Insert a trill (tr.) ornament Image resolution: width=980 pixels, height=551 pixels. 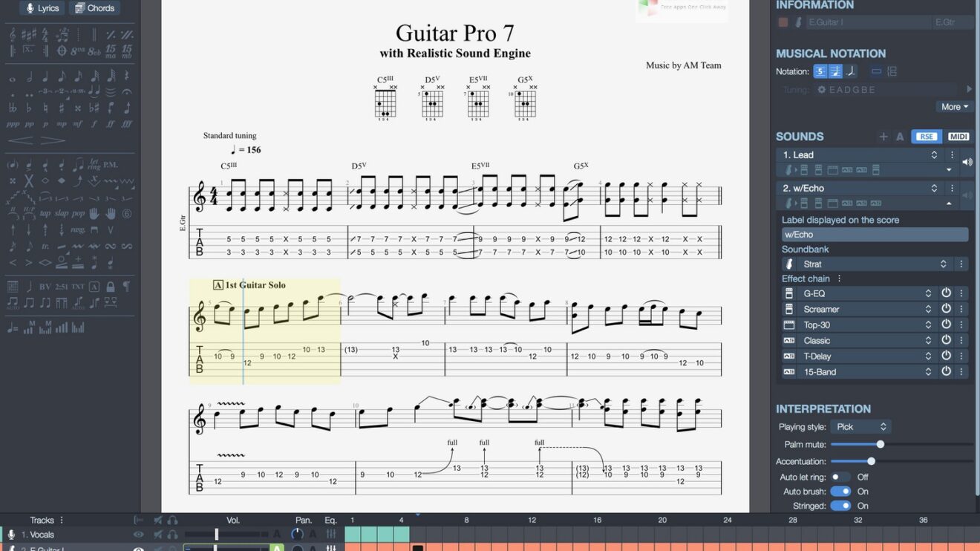click(45, 247)
